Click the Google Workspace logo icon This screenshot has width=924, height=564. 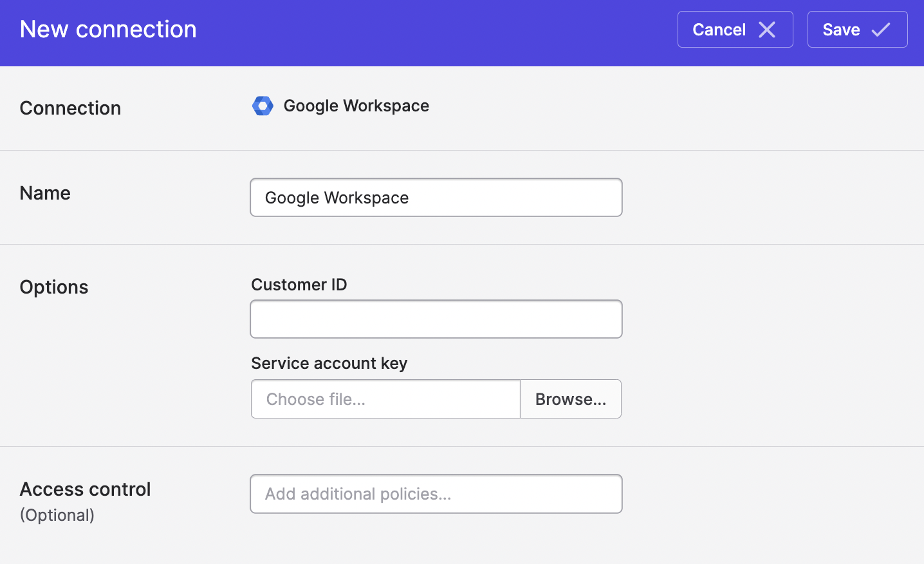pyautogui.click(x=263, y=106)
